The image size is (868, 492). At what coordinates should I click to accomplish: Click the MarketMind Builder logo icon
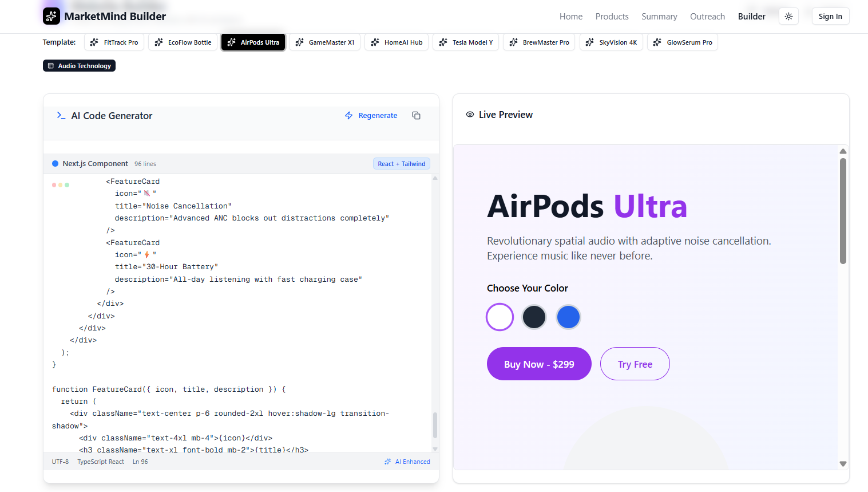(51, 16)
